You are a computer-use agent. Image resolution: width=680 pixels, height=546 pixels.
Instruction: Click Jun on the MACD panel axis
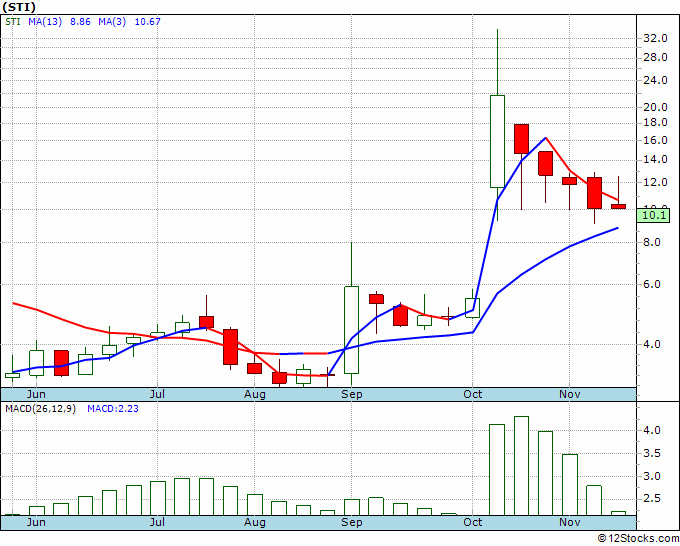click(x=36, y=522)
